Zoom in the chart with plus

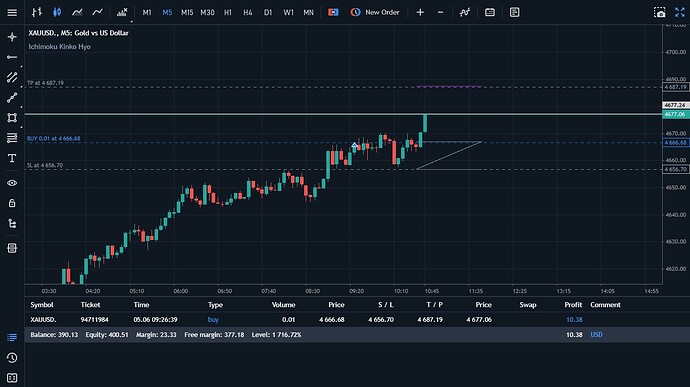click(x=420, y=12)
